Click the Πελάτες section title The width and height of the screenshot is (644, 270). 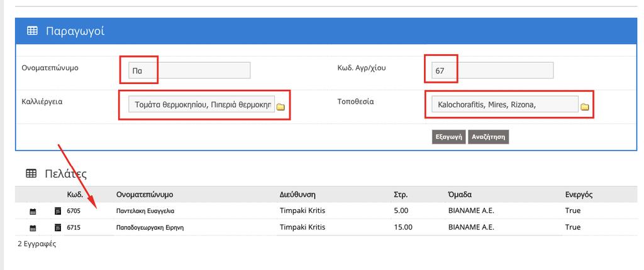point(65,174)
